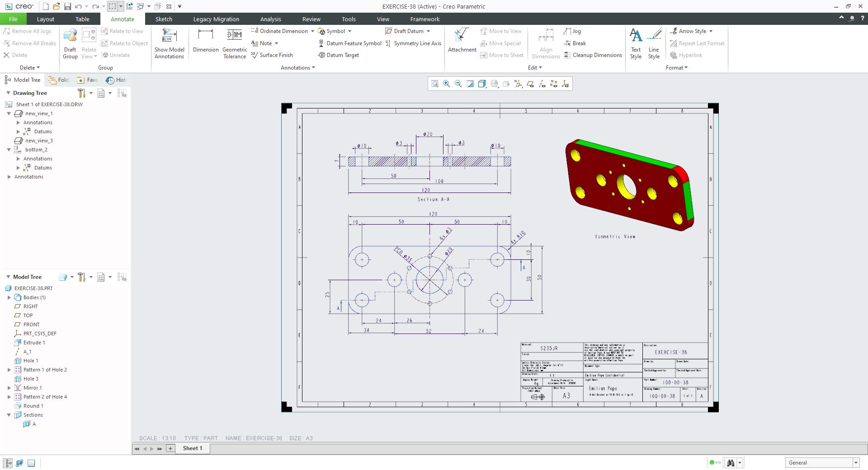Screen dimensions: 868x470
Task: Click the Break button
Action: point(575,43)
